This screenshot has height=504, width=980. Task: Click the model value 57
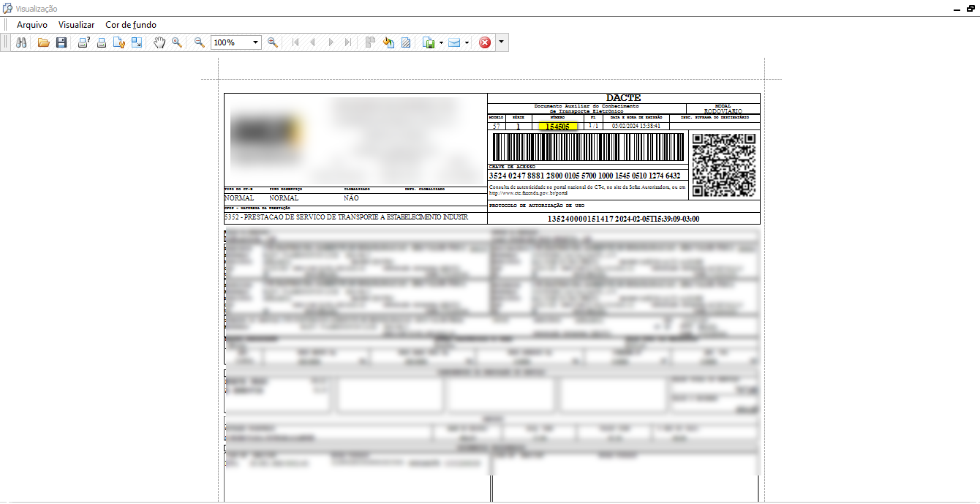[x=497, y=126]
